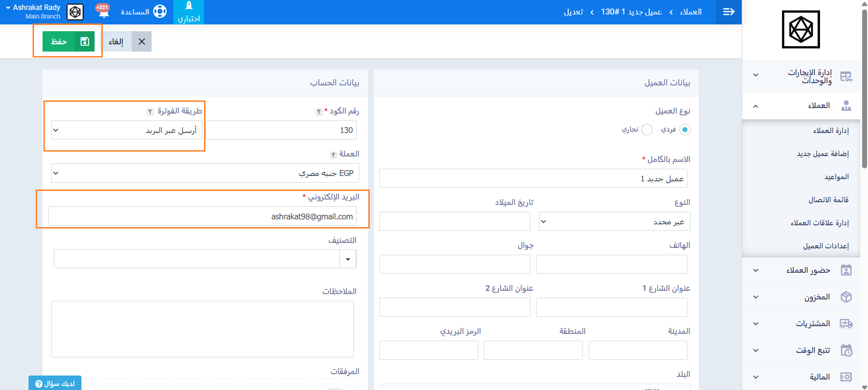Click the البريد الإلكتروني email input field
Viewport: 868px width, 390px height.
click(202, 216)
